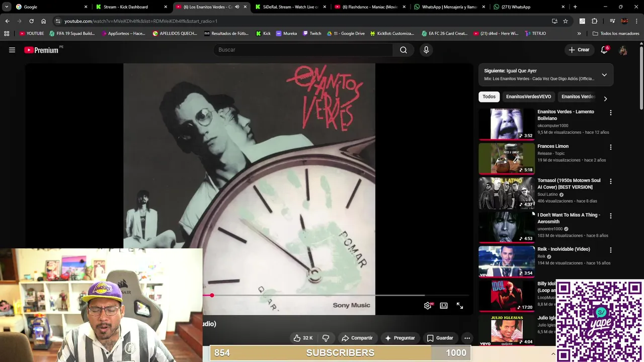Open the Twitch bookmark

[x=312, y=33]
